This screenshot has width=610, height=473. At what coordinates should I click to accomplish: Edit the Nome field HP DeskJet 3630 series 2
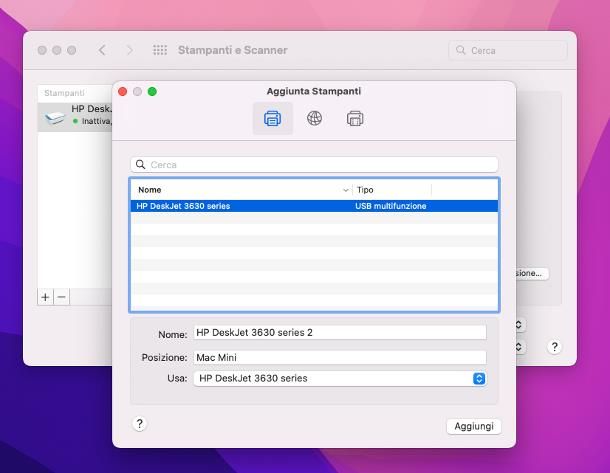[340, 333]
